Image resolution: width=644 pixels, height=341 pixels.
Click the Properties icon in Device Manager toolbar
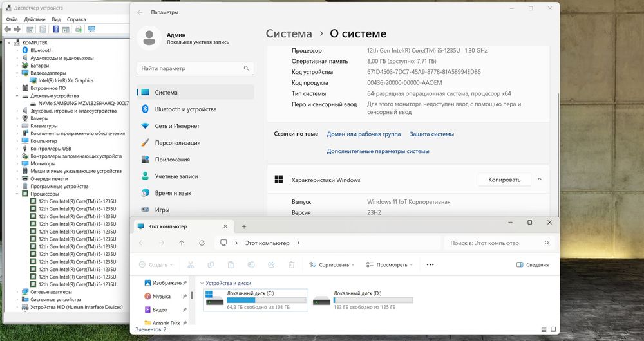click(43, 29)
